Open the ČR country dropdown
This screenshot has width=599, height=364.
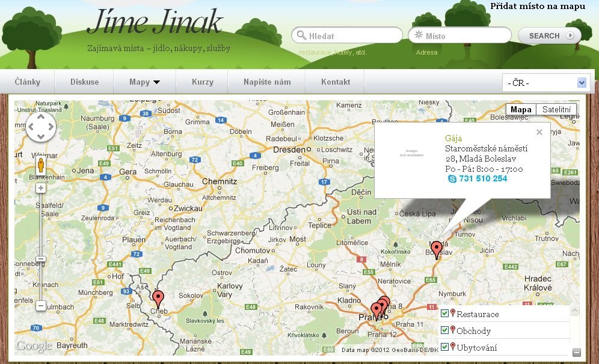point(547,83)
